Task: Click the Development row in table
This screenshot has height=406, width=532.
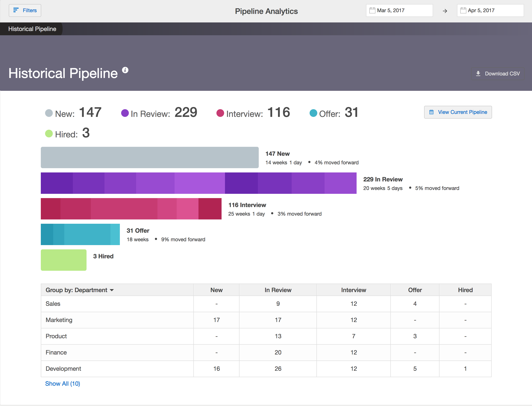Action: pyautogui.click(x=63, y=369)
